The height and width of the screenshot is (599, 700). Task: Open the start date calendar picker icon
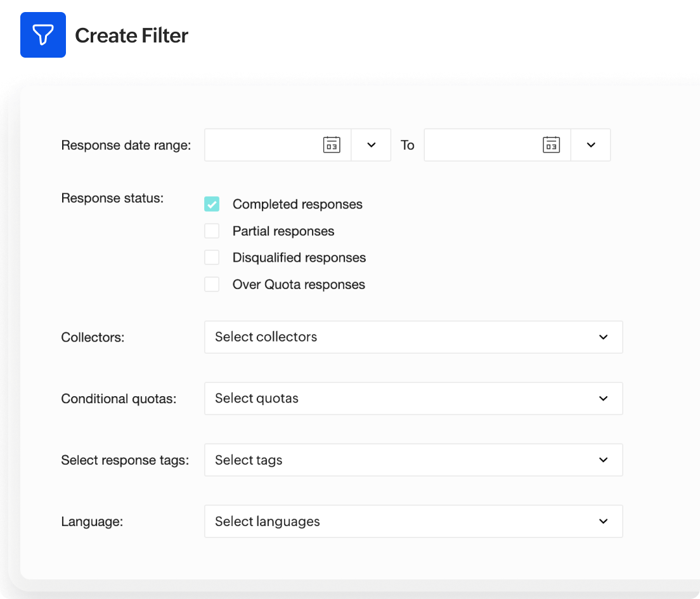(x=331, y=145)
